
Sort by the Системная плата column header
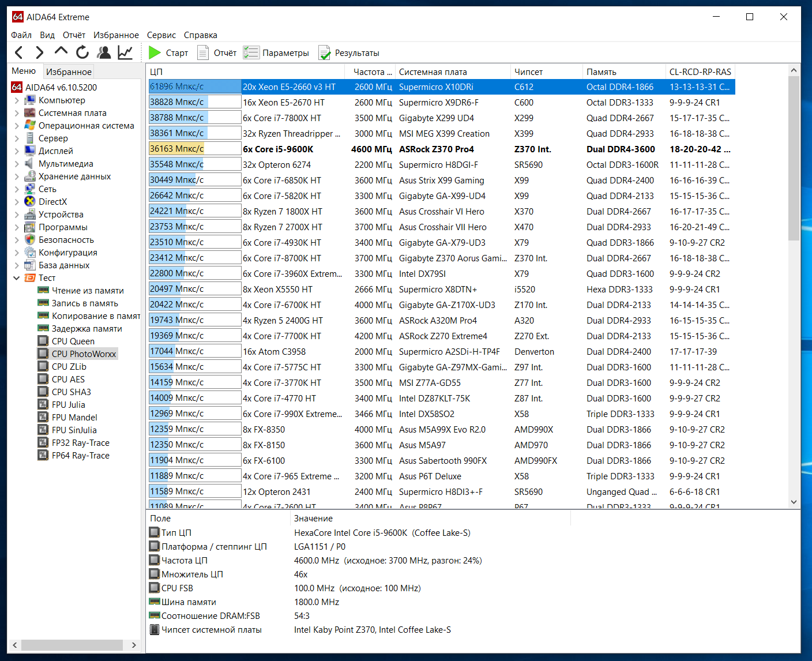tap(453, 72)
